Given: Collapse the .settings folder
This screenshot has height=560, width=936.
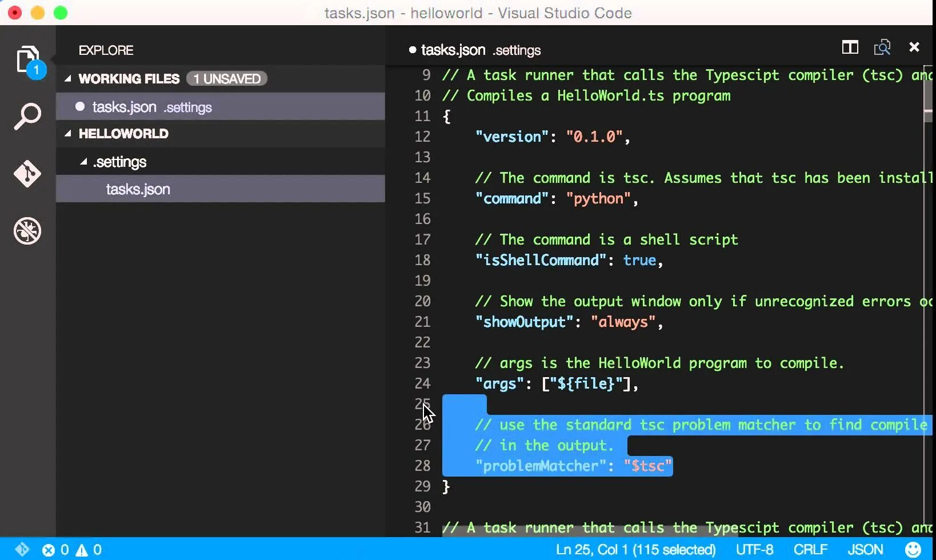Looking at the screenshot, I should pos(83,162).
